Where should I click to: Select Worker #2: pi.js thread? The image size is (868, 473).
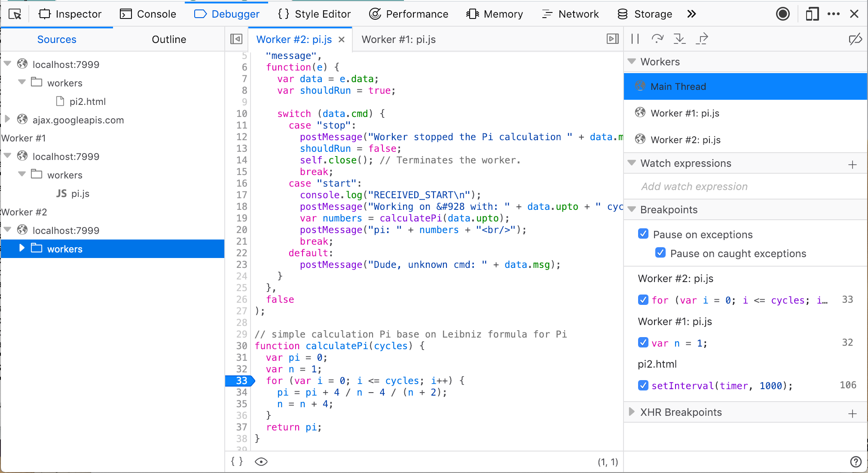[685, 140]
